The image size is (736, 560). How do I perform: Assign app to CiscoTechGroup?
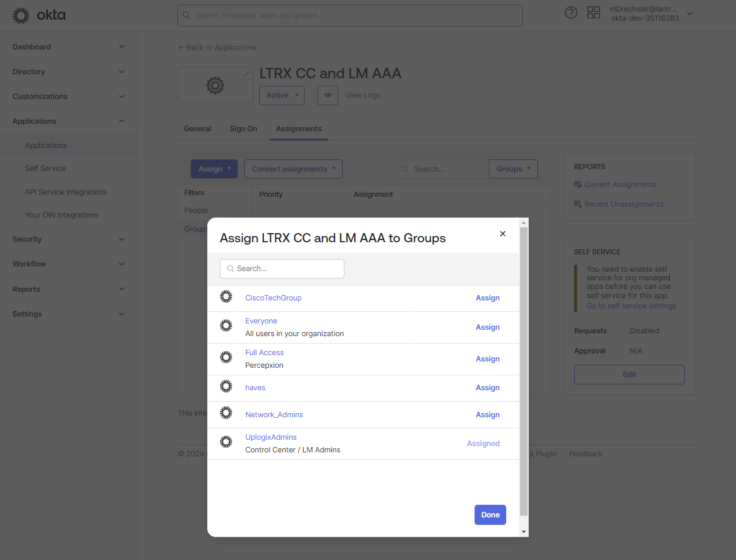point(488,298)
